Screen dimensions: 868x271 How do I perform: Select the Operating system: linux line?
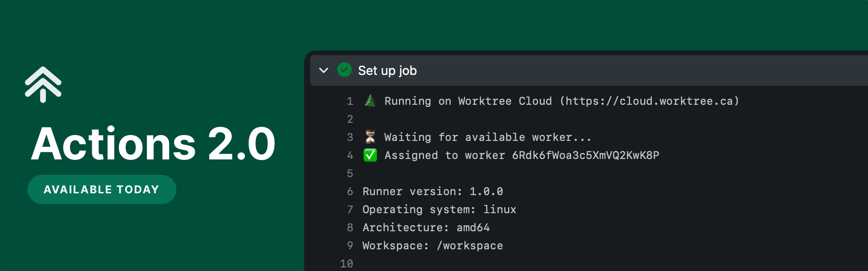439,210
